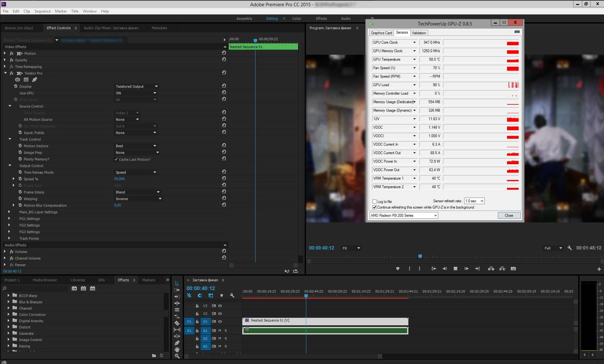Select the Razor tool
604x364 pixels.
click(x=177, y=323)
